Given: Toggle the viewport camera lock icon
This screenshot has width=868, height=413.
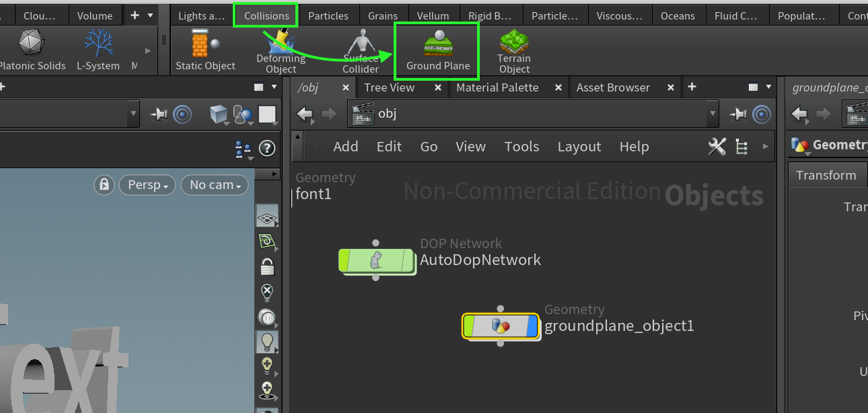Looking at the screenshot, I should click(104, 185).
